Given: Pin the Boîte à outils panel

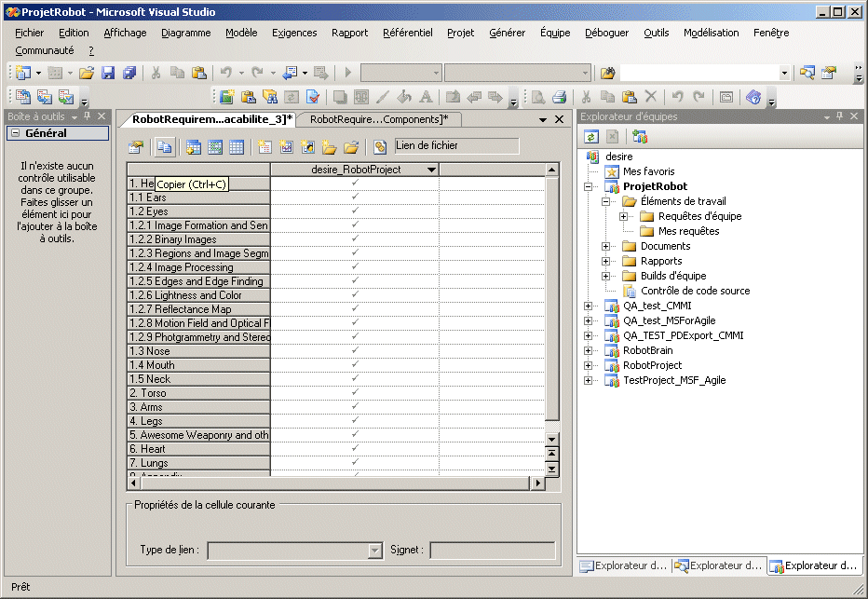Looking at the screenshot, I should [x=88, y=116].
